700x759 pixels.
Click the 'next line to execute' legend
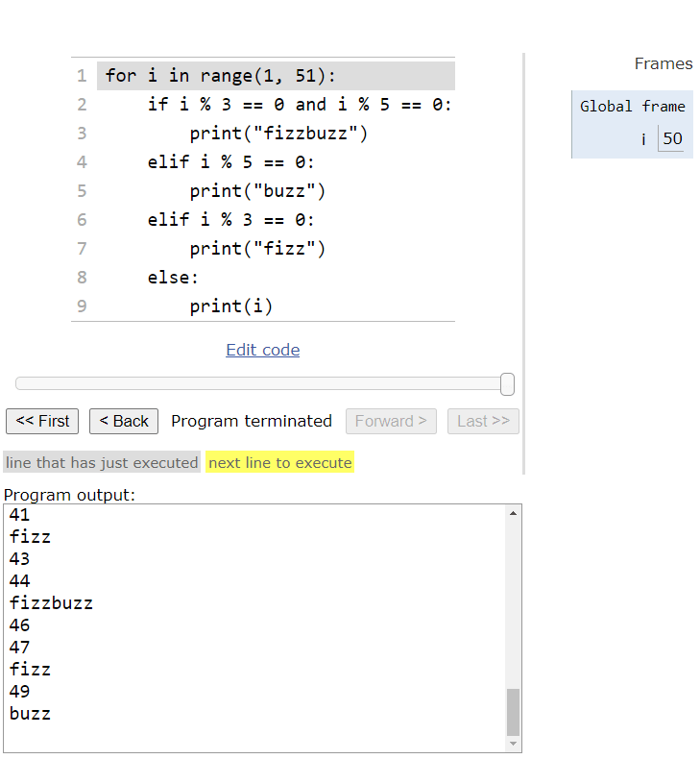280,462
